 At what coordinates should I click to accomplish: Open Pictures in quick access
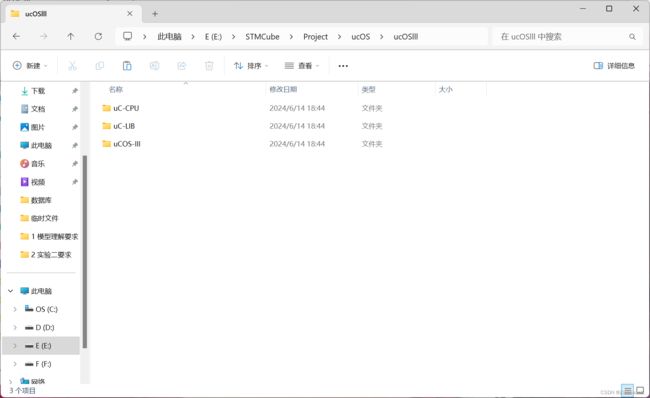click(38, 127)
